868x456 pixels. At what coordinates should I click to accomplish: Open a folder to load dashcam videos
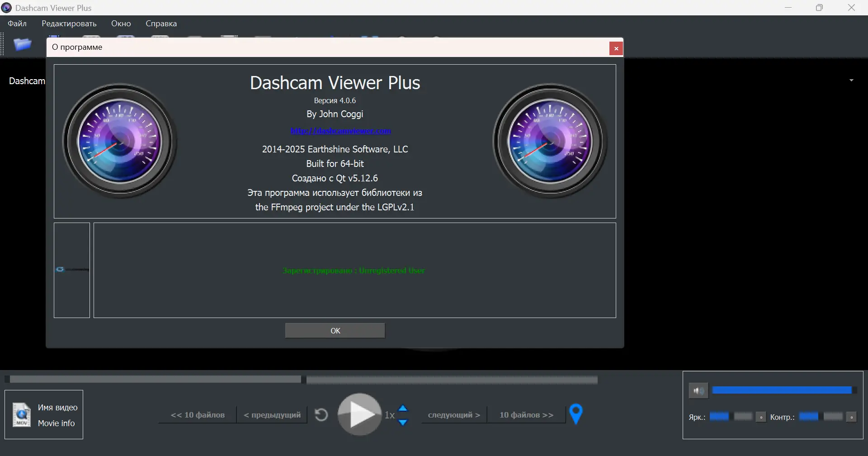[22, 44]
